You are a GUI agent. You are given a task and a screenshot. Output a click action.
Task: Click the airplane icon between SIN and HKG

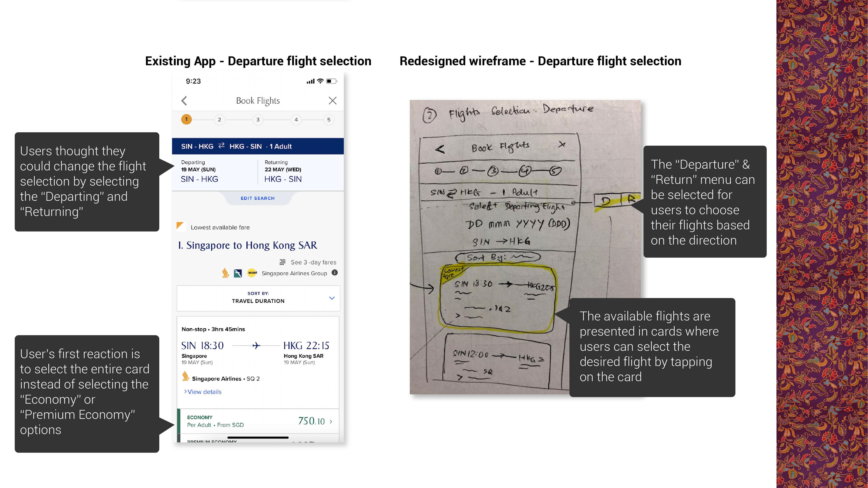[256, 345]
